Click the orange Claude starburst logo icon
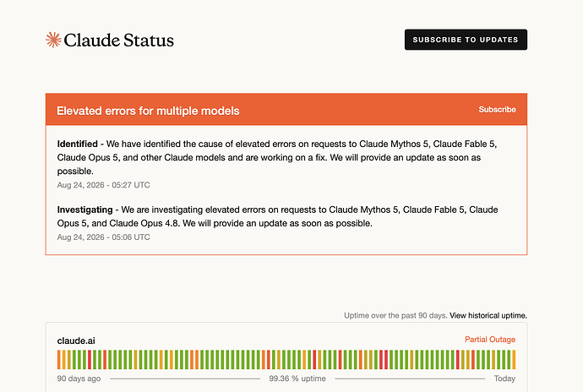This screenshot has height=392, width=583. (53, 40)
